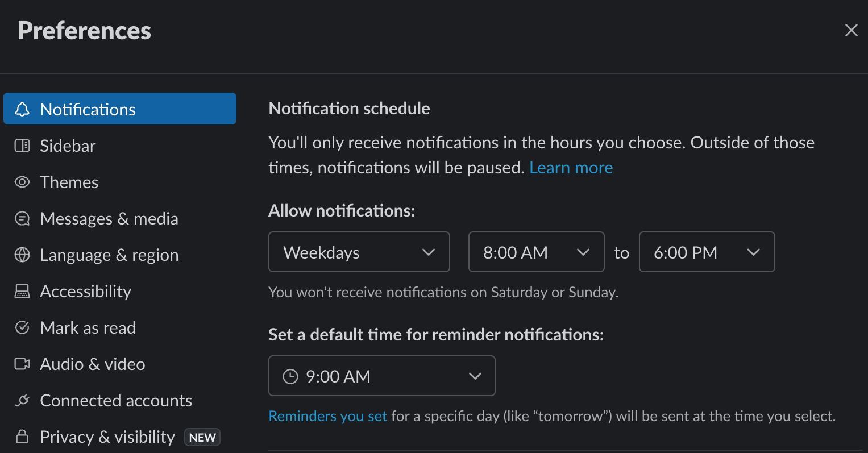868x453 pixels.
Task: Open the 6:00 PM end time dropdown
Action: 707,252
